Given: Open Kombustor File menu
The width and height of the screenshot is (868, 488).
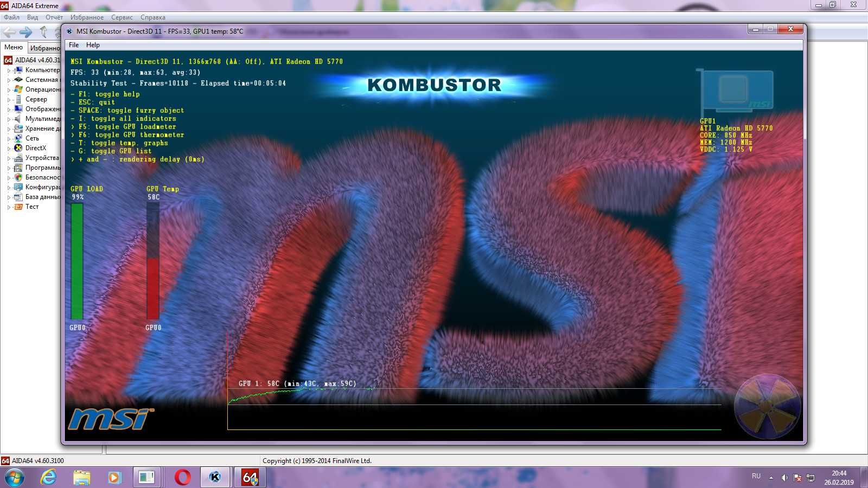Looking at the screenshot, I should pyautogui.click(x=74, y=45).
